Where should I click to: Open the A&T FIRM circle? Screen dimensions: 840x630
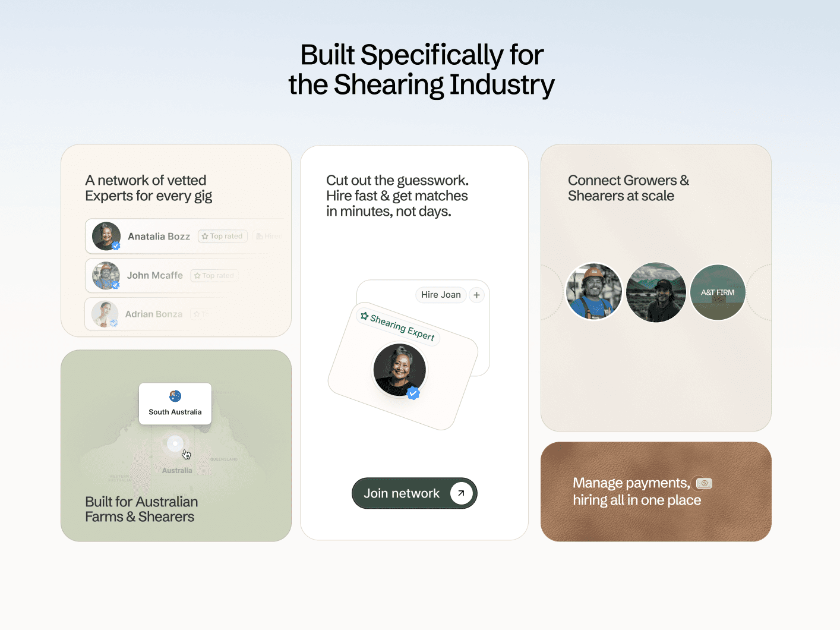pyautogui.click(x=718, y=292)
